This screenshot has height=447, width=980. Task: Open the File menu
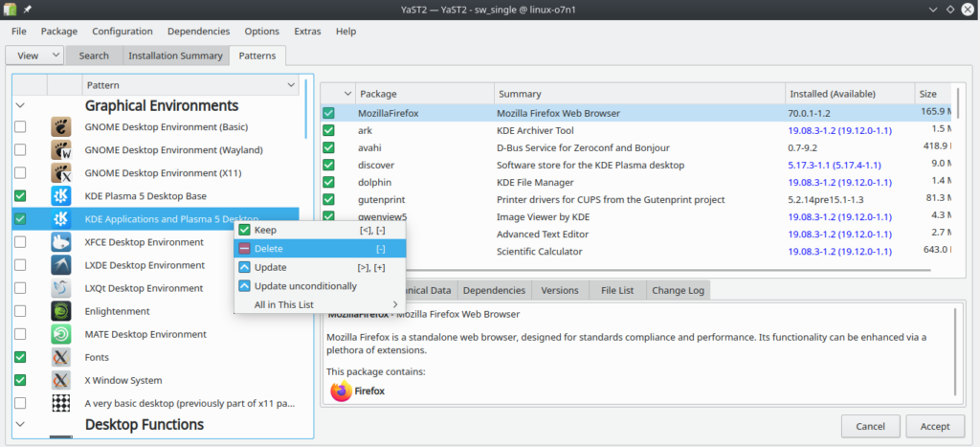pyautogui.click(x=19, y=32)
